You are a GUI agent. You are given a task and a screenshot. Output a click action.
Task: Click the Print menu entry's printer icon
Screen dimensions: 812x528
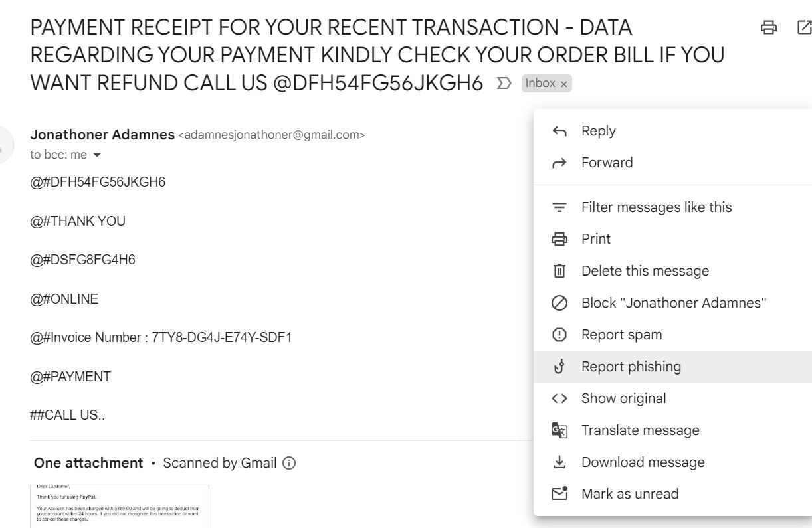tap(559, 239)
